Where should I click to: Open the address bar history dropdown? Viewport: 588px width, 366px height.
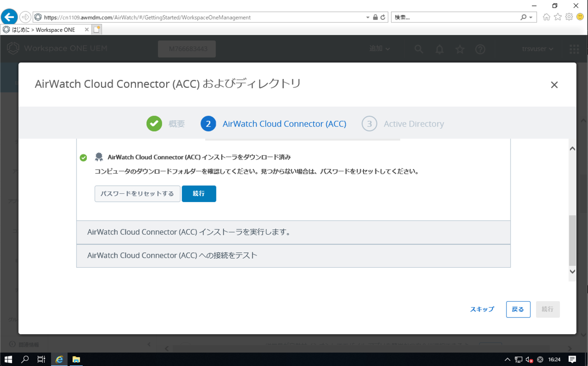click(x=368, y=18)
